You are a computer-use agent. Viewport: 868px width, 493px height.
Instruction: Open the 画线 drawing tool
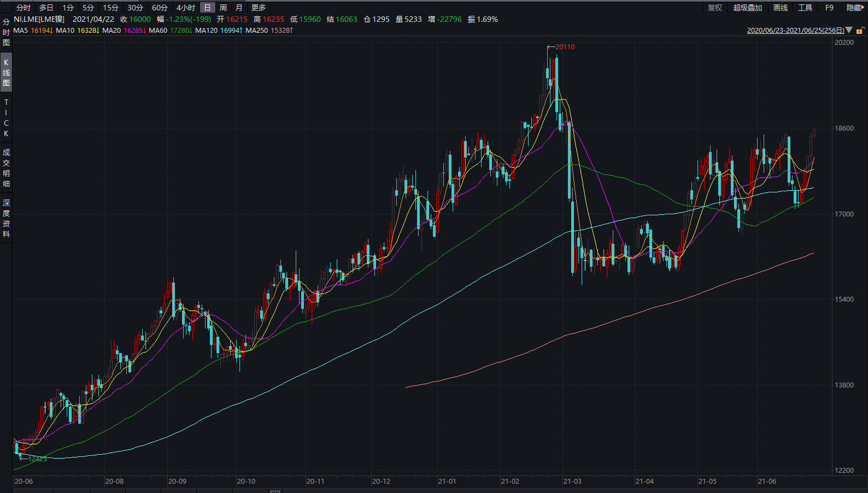781,8
